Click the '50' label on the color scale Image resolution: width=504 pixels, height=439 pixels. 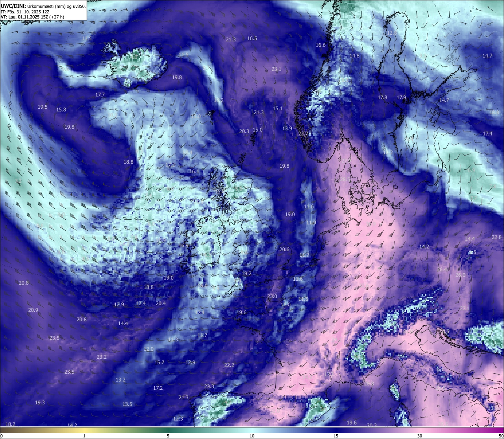[500, 435]
